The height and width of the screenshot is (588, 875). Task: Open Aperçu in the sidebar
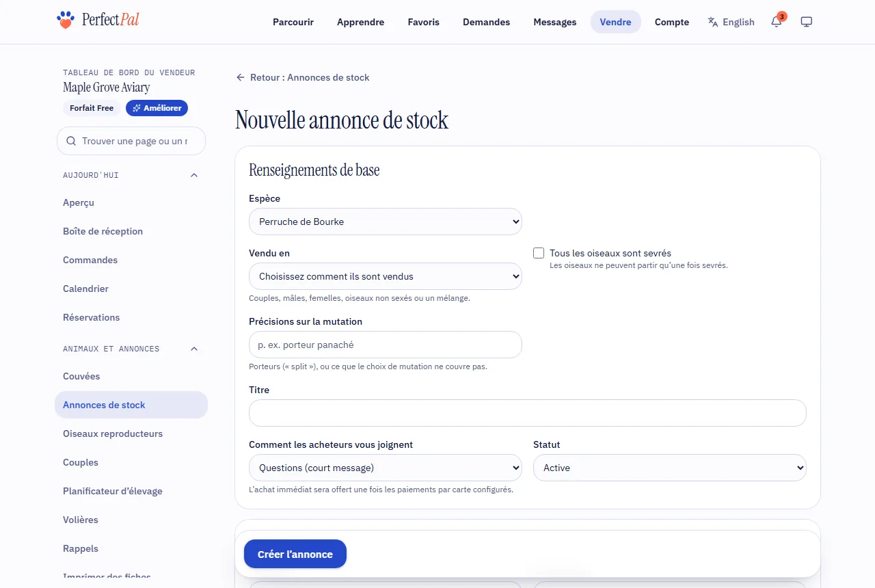click(x=131, y=202)
